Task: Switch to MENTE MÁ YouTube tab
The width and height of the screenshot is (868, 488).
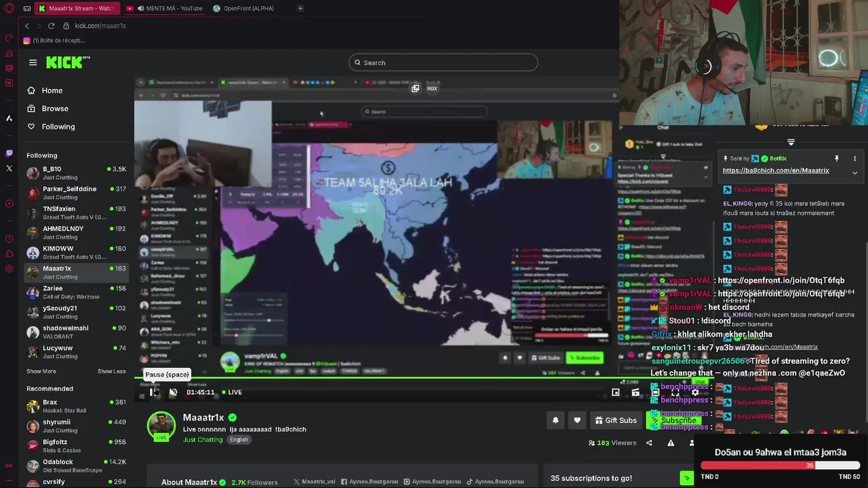Action: click(x=165, y=8)
